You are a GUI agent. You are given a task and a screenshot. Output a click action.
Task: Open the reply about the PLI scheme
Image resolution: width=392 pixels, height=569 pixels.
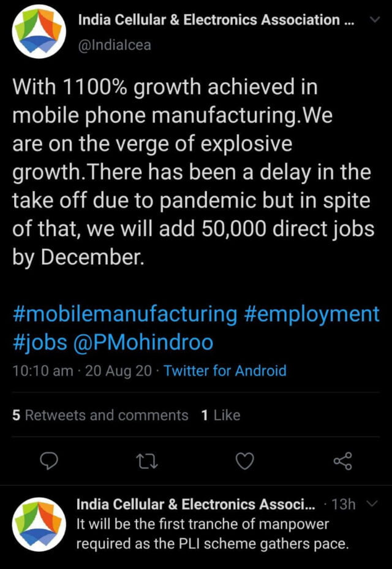[212, 534]
